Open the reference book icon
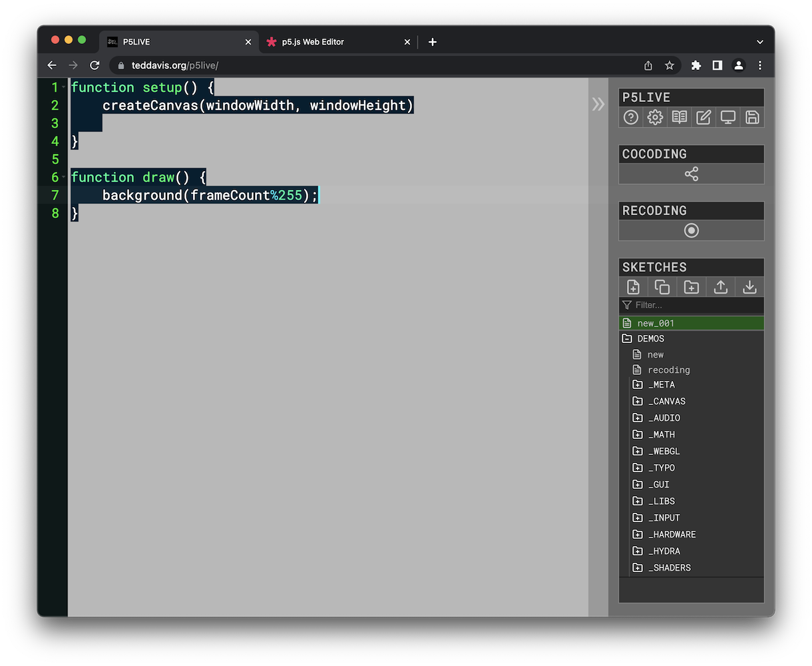The image size is (812, 666). pyautogui.click(x=680, y=117)
